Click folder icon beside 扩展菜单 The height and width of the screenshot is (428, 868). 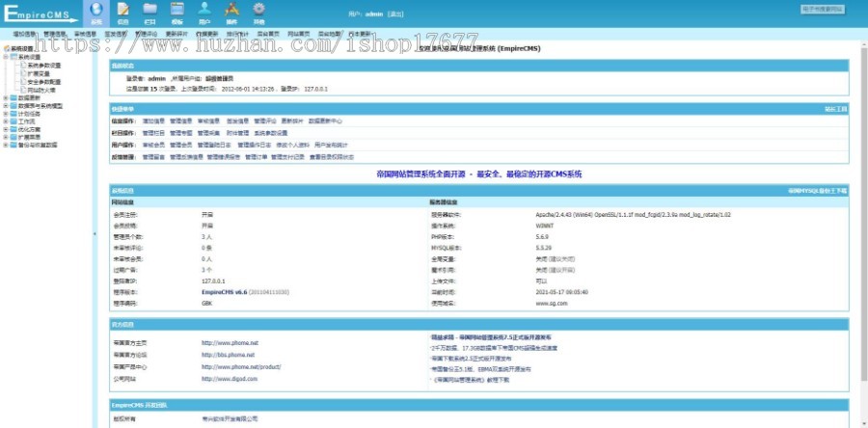(x=14, y=137)
